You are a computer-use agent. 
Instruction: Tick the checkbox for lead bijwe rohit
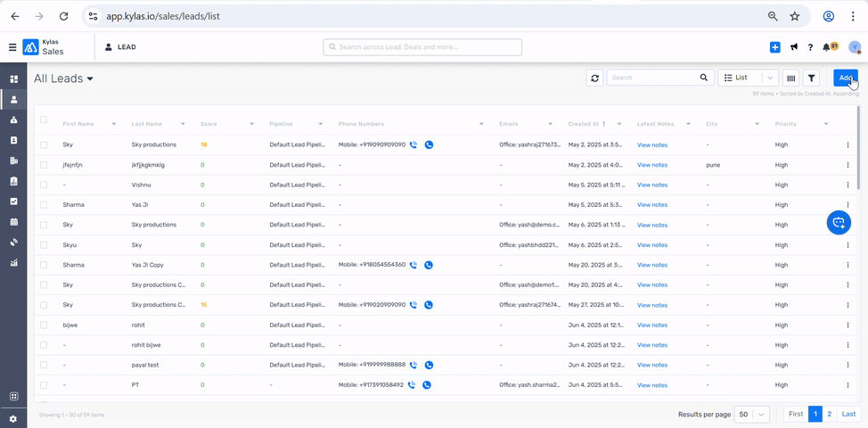[44, 325]
